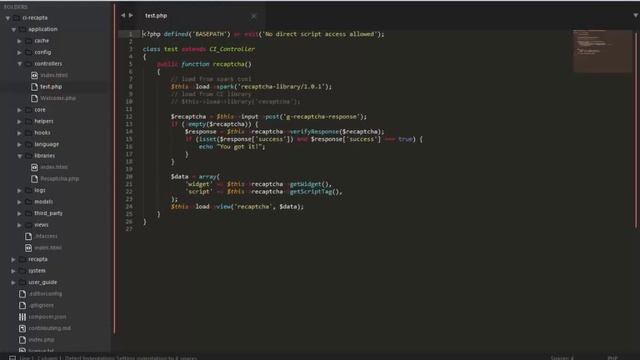Click the application folder icon
Screen dimensions: 640x360
click(x=23, y=29)
